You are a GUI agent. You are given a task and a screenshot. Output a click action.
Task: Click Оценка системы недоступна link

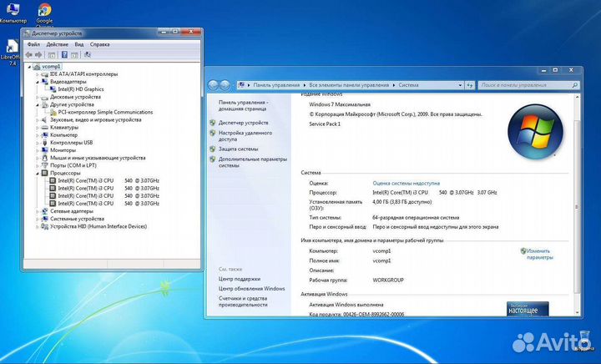(407, 183)
